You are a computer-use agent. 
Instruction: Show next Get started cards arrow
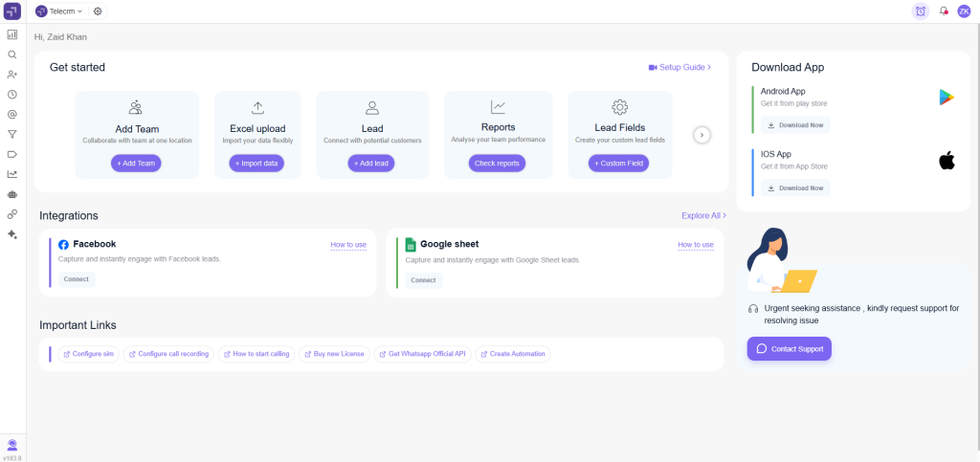pos(702,135)
